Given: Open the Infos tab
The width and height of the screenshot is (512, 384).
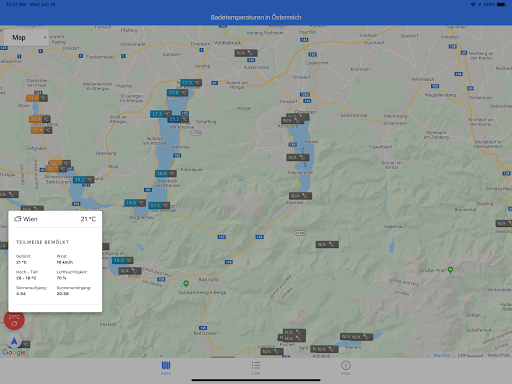Looking at the screenshot, I should pos(346,368).
